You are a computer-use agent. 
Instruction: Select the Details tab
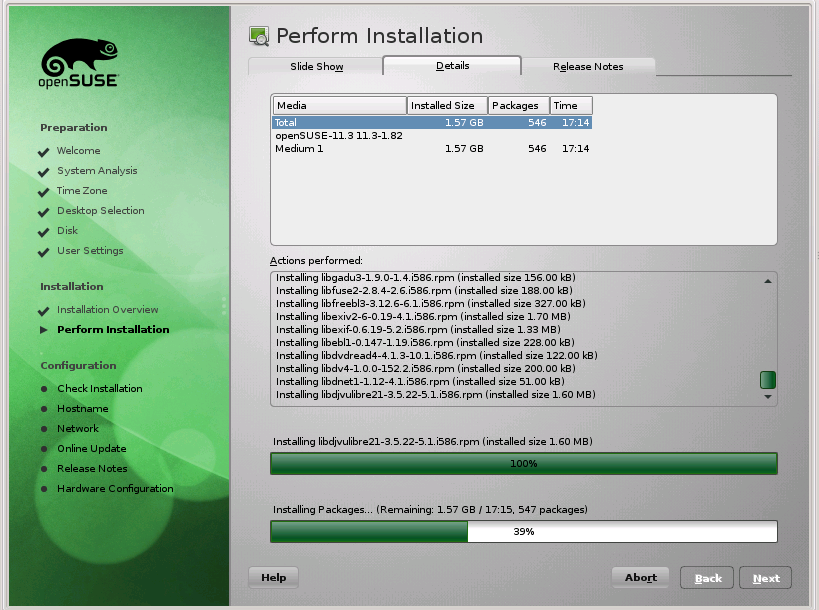(452, 66)
